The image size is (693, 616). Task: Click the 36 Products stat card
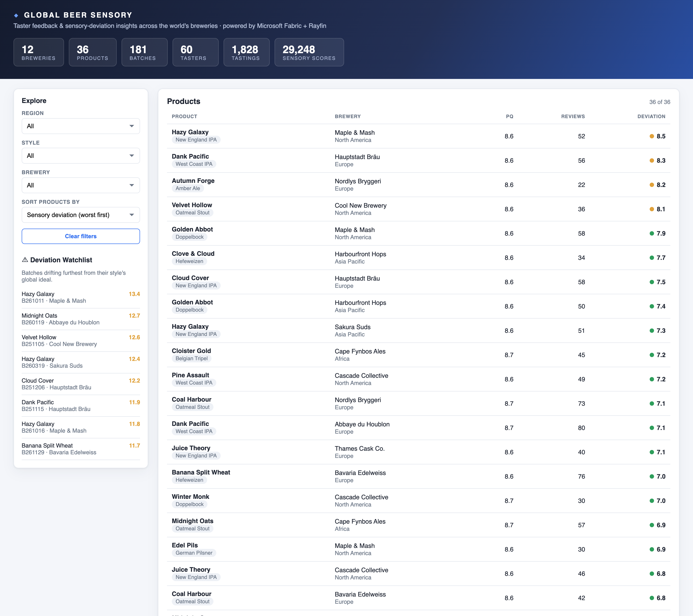click(93, 52)
